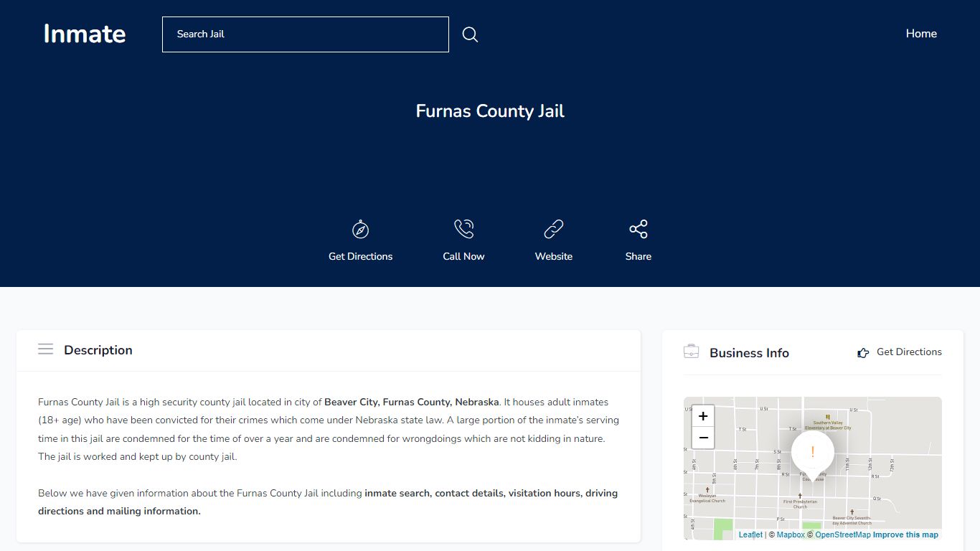Screen dimensions: 980x551
Task: Click the Description section heading
Action: coord(98,350)
